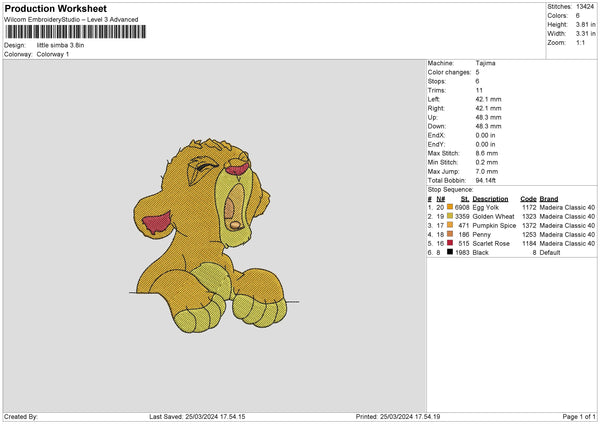Click the 'Egg Yolk' description

tap(486, 207)
